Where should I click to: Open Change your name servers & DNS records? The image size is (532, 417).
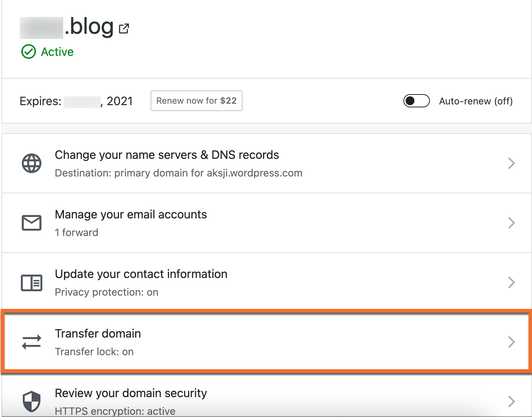click(167, 155)
